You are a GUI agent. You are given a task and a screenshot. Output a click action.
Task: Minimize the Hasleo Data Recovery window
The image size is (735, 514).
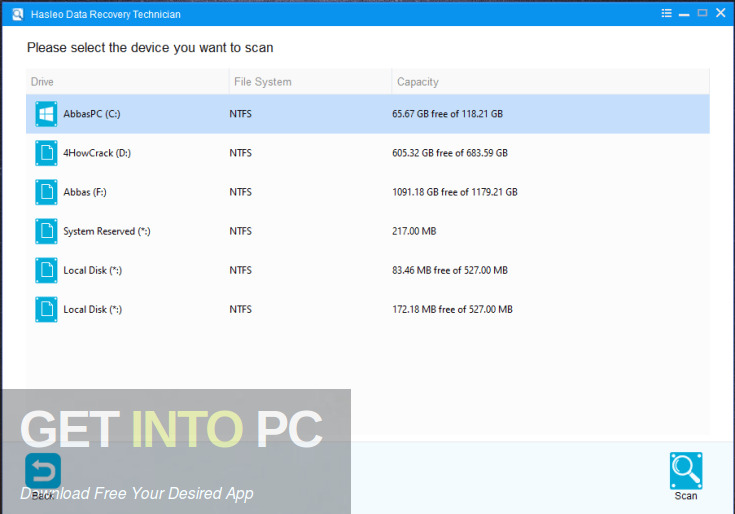coord(684,14)
